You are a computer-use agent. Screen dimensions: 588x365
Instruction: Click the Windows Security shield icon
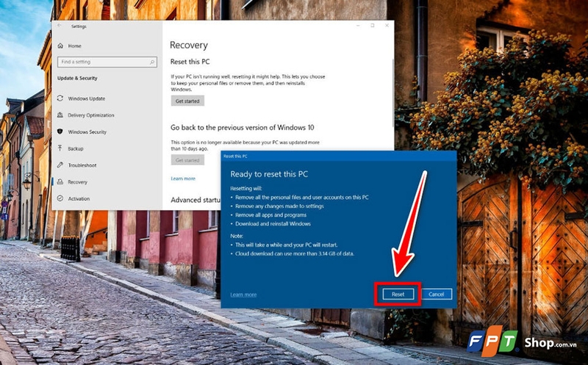pyautogui.click(x=60, y=131)
